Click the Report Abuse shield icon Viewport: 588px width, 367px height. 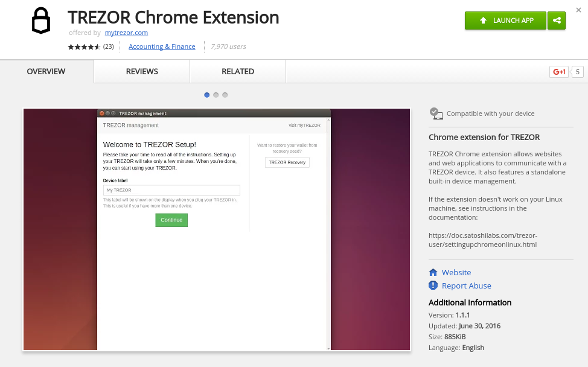pyautogui.click(x=433, y=286)
